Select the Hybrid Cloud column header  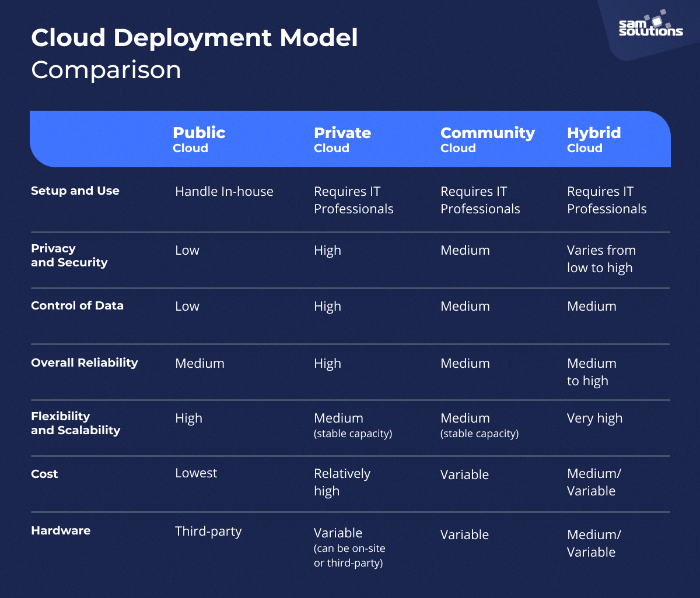(x=594, y=139)
